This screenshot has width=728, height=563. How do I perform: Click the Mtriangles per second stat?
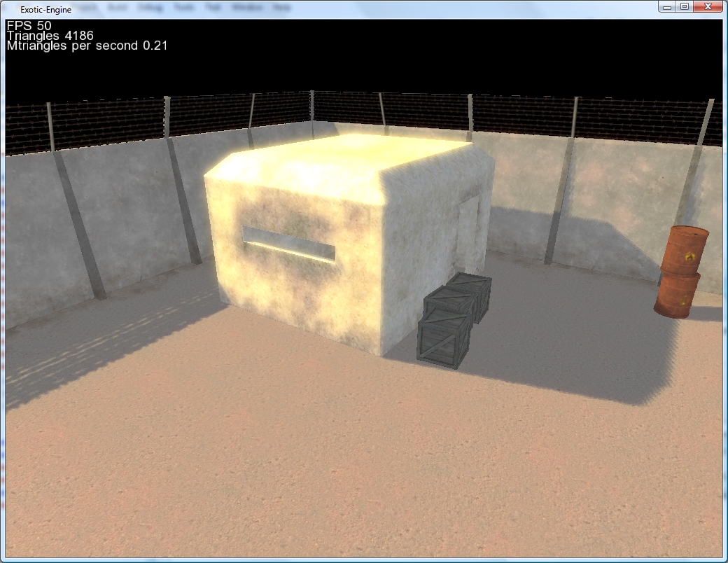(87, 46)
